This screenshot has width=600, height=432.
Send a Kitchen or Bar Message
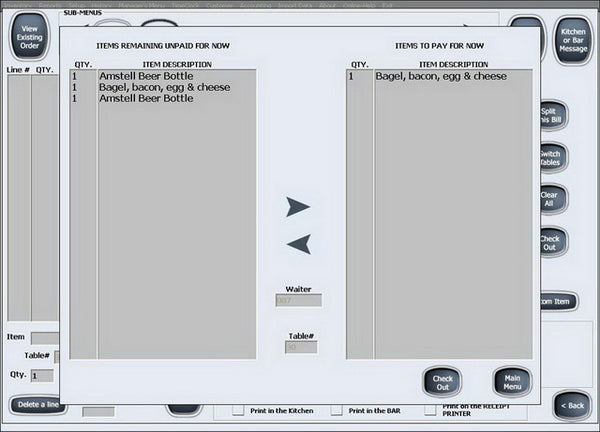tap(573, 40)
